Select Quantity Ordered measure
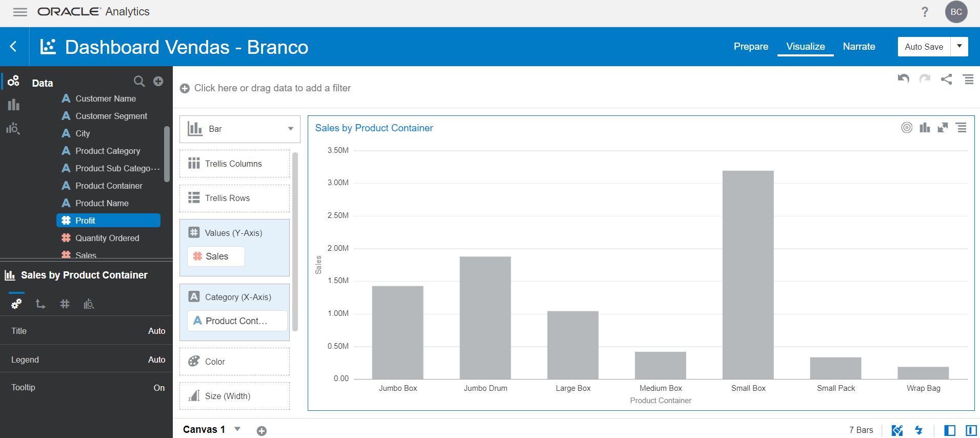Image resolution: width=980 pixels, height=438 pixels. 107,238
